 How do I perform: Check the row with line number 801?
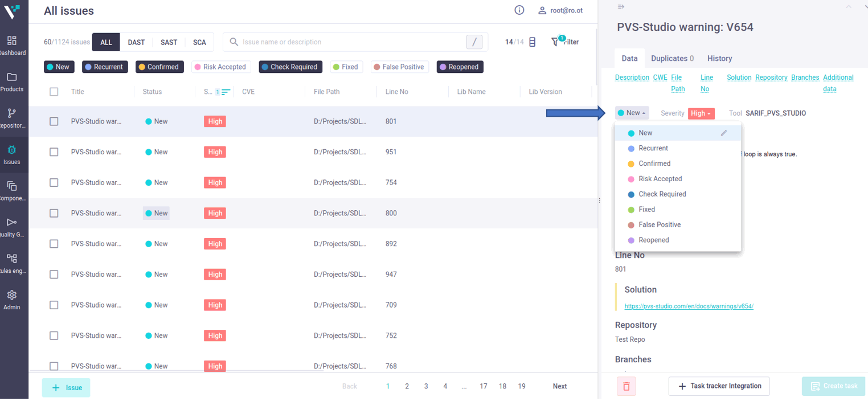click(54, 121)
